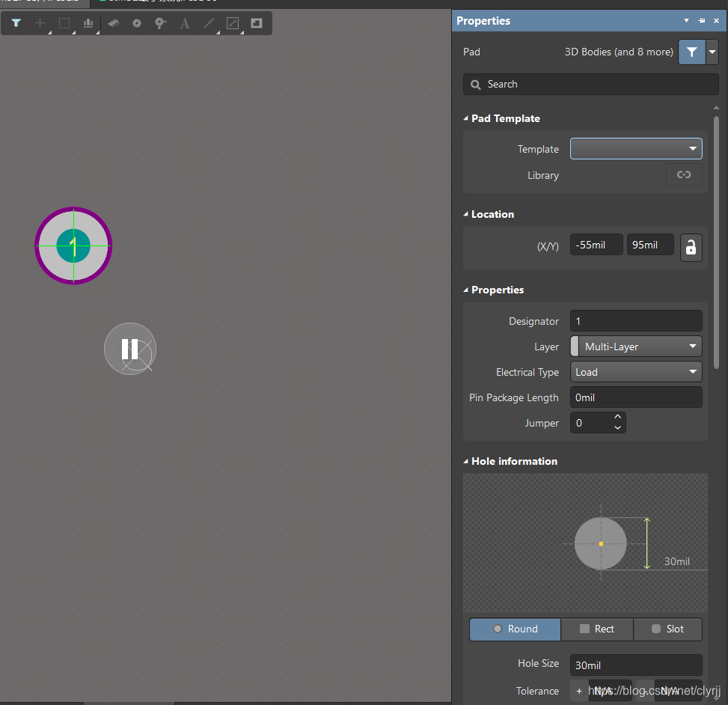Screen dimensions: 728x705
Task: Click the lock icon beside the X/Y location
Action: click(x=691, y=247)
